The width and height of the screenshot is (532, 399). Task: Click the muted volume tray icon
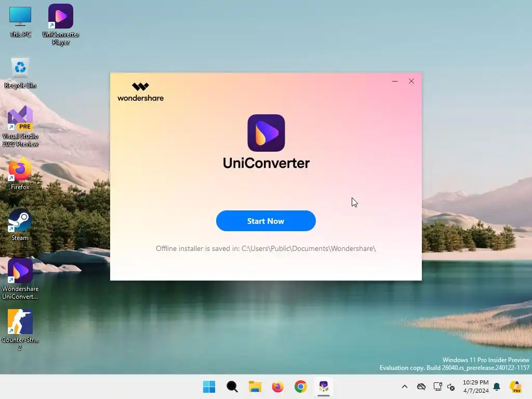coord(451,387)
